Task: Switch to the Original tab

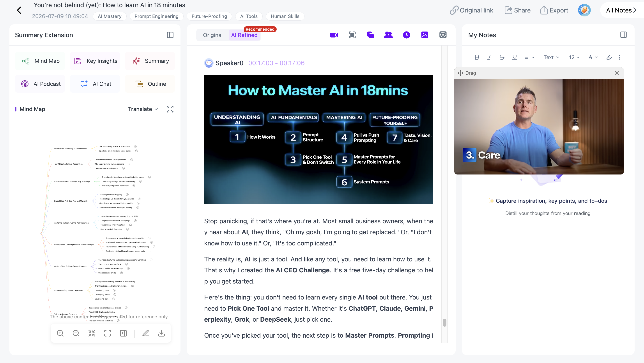Action: pyautogui.click(x=212, y=35)
